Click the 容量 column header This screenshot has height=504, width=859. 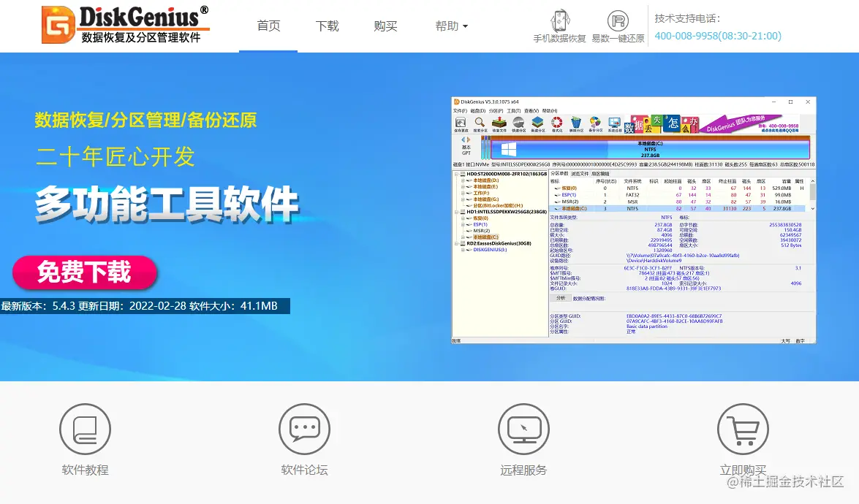coord(786,181)
